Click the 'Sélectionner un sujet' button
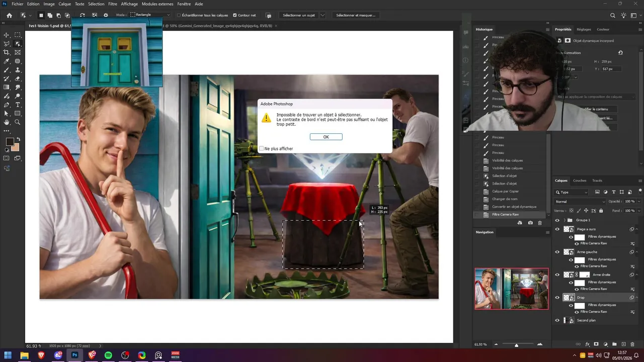644x362 pixels. pyautogui.click(x=299, y=15)
